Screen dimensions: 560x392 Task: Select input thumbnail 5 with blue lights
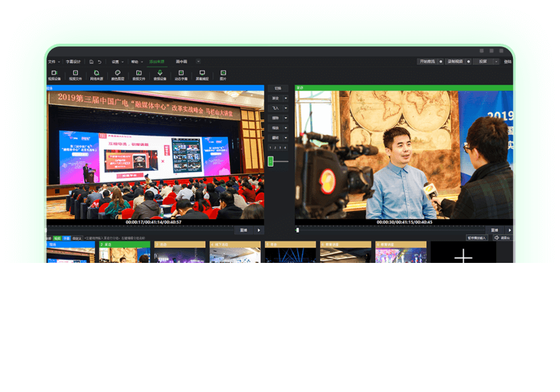[290, 252]
